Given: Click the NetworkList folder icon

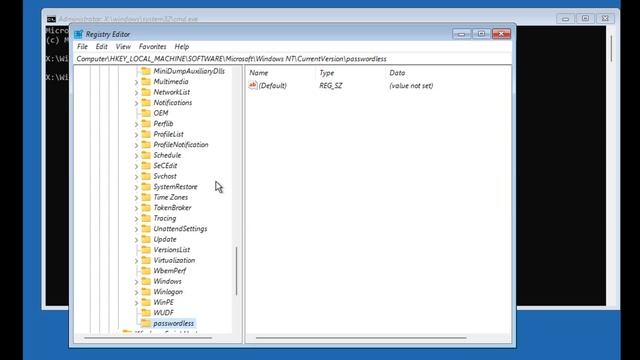Looking at the screenshot, I should tap(146, 92).
